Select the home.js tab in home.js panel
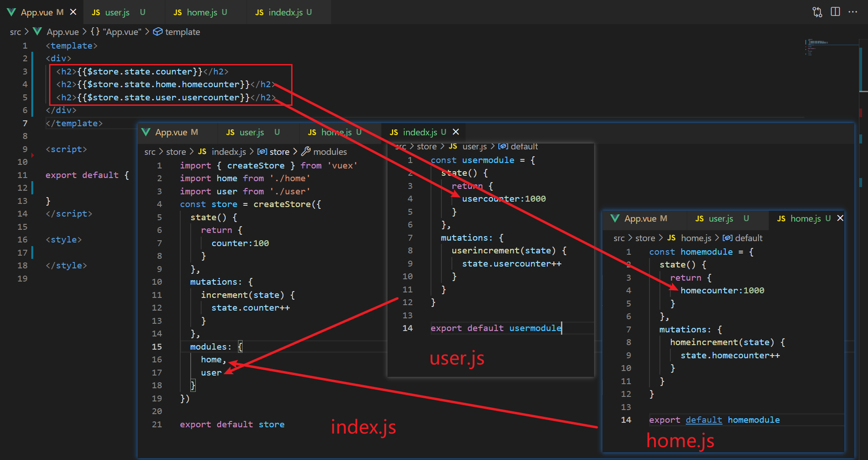Image resolution: width=868 pixels, height=460 pixels. point(805,218)
